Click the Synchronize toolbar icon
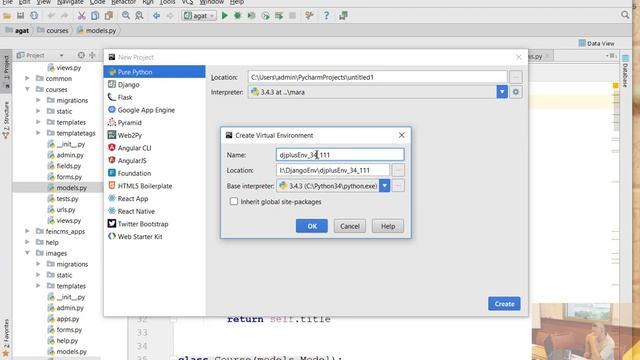This screenshot has width=640, height=360. pos(34,16)
